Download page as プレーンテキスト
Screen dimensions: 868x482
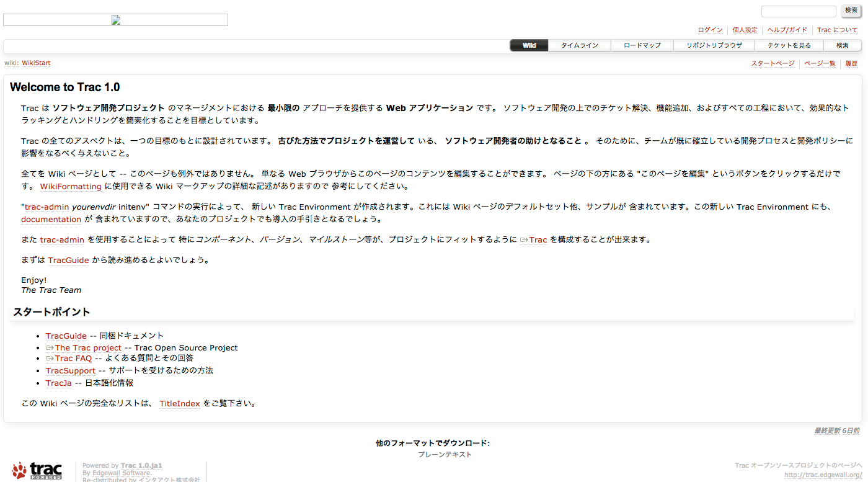click(445, 455)
